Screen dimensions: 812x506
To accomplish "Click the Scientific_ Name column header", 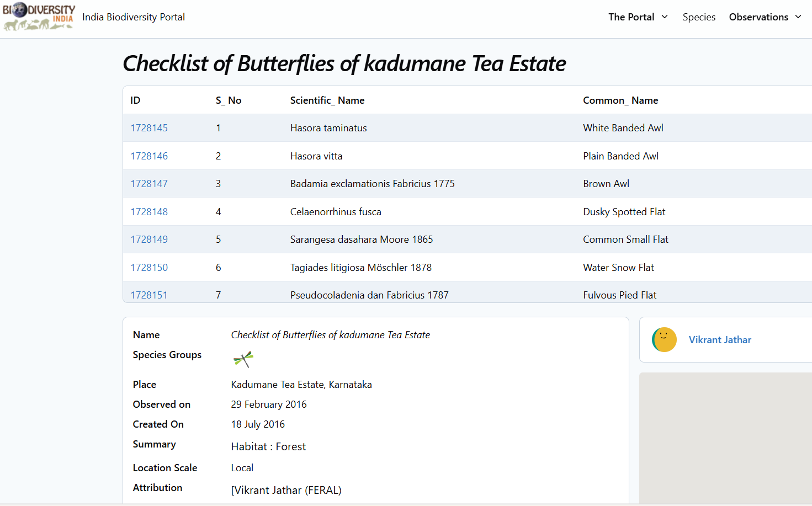I will coord(327,100).
